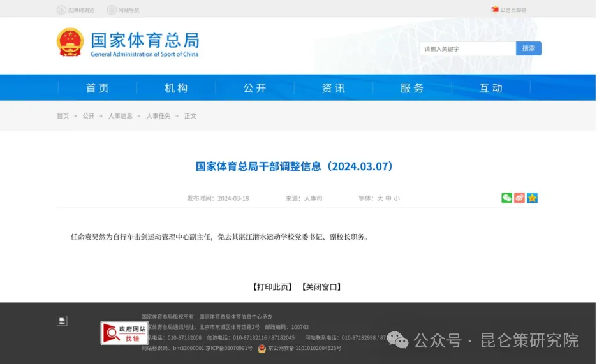Open the 互动 navigation tab
Screen dimensions: 597x364
(491, 88)
